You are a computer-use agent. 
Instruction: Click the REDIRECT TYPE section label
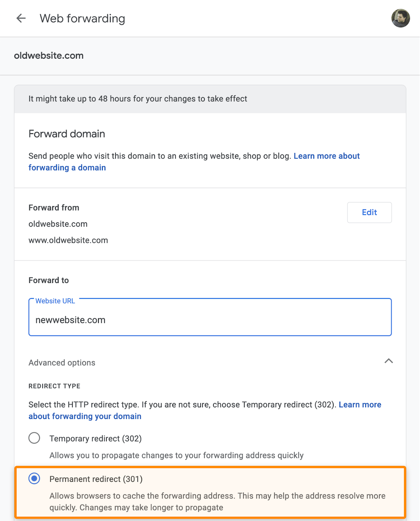[54, 386]
